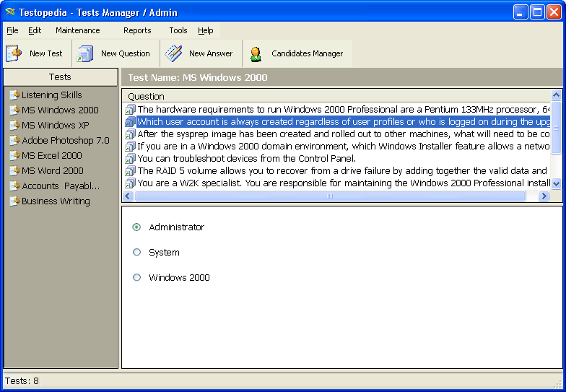Click the New Answer toolbar label
Image resolution: width=566 pixels, height=392 pixels.
[211, 53]
